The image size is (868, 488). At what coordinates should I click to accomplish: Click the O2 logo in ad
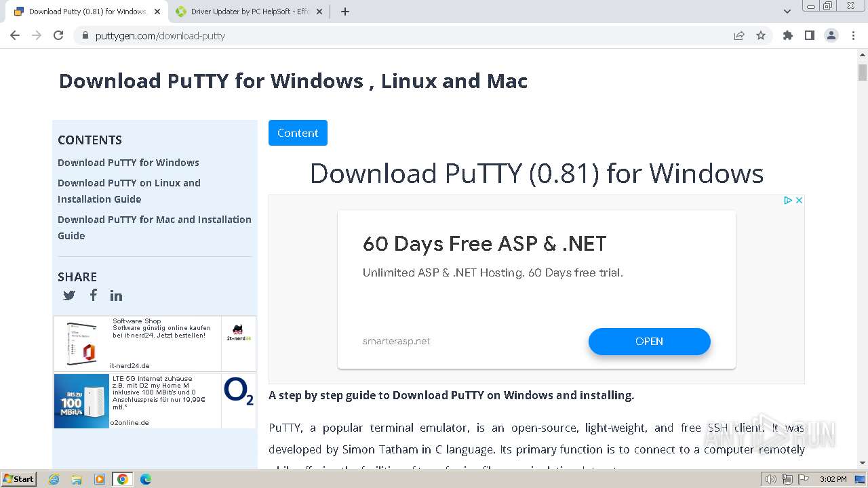pyautogui.click(x=239, y=392)
